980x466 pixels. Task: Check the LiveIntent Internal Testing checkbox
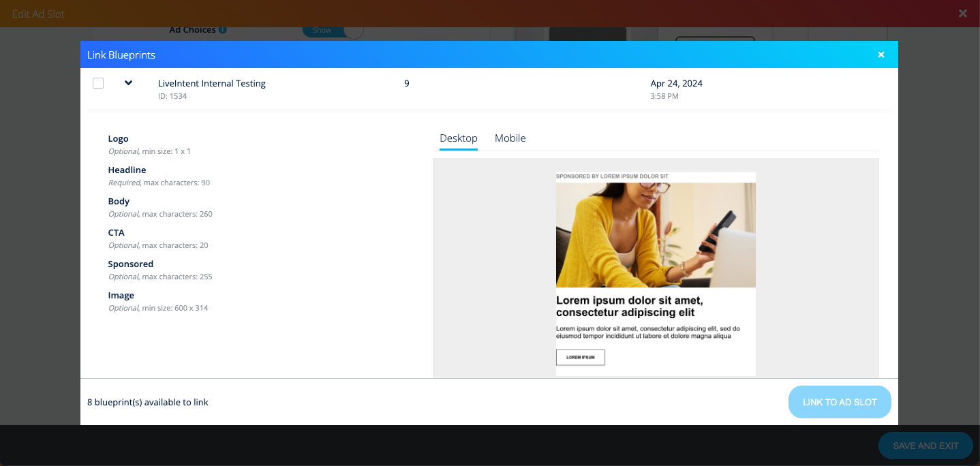[98, 83]
